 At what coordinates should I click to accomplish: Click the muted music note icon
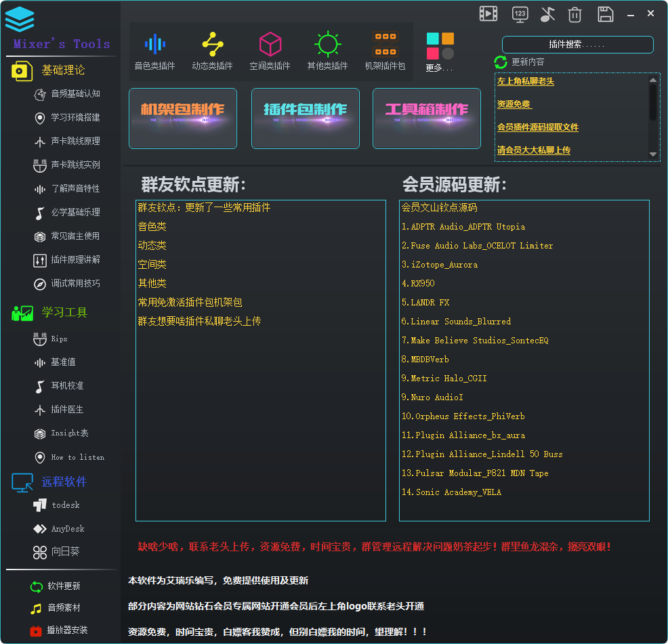click(547, 14)
